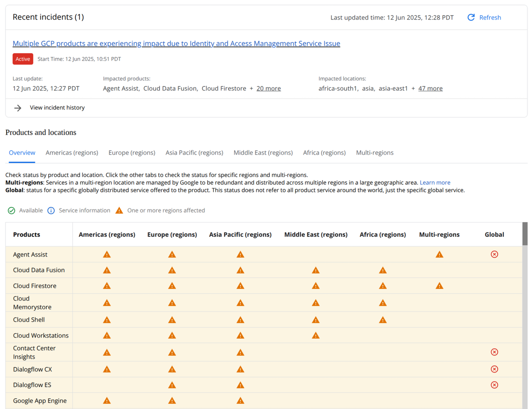Click Cloud Firestore Asia Pacific warning icon
This screenshot has height=409, width=532.
(240, 286)
